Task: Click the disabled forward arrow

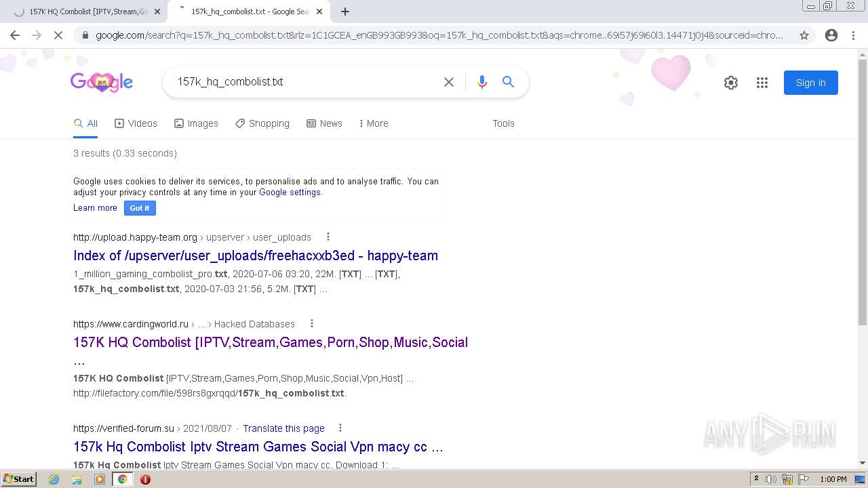Action: coord(37,35)
